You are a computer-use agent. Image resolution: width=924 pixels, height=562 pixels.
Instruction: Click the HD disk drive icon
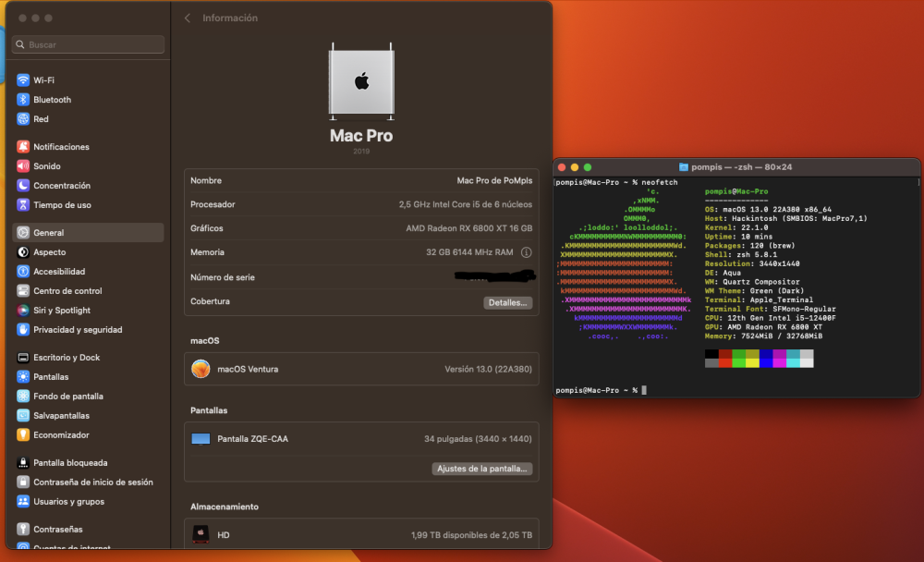point(201,535)
